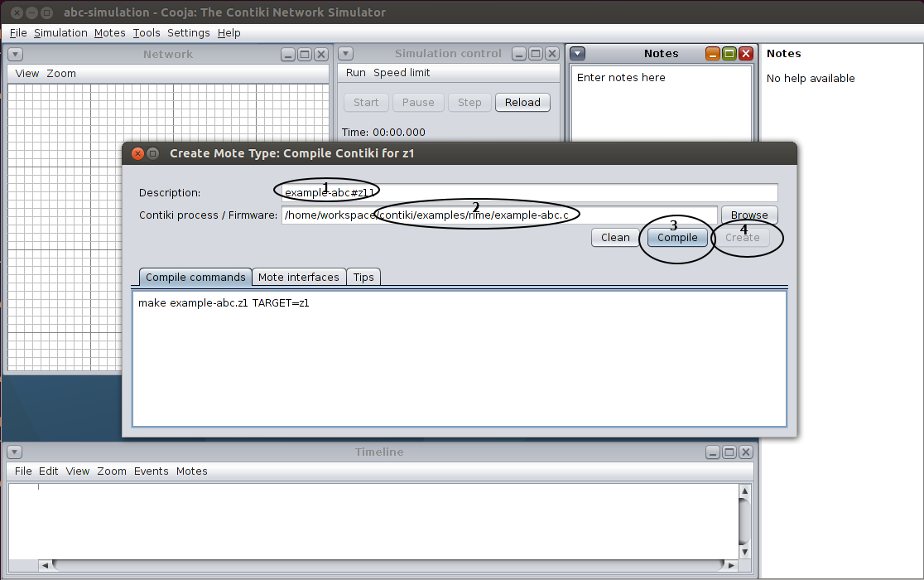Maximize the Create Mote Type dialog

(x=152, y=153)
